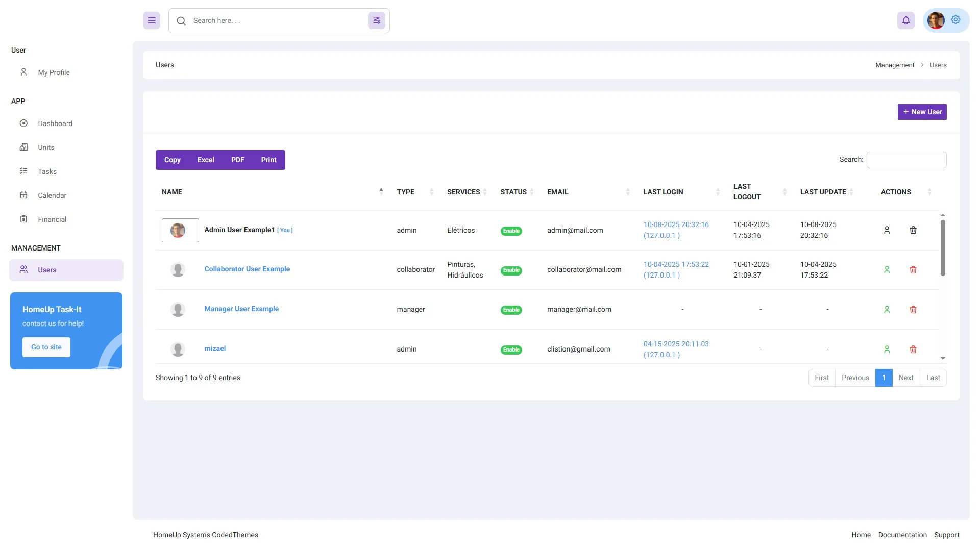Click the settings gear beside the avatar
This screenshot has width=980, height=551.
[955, 20]
